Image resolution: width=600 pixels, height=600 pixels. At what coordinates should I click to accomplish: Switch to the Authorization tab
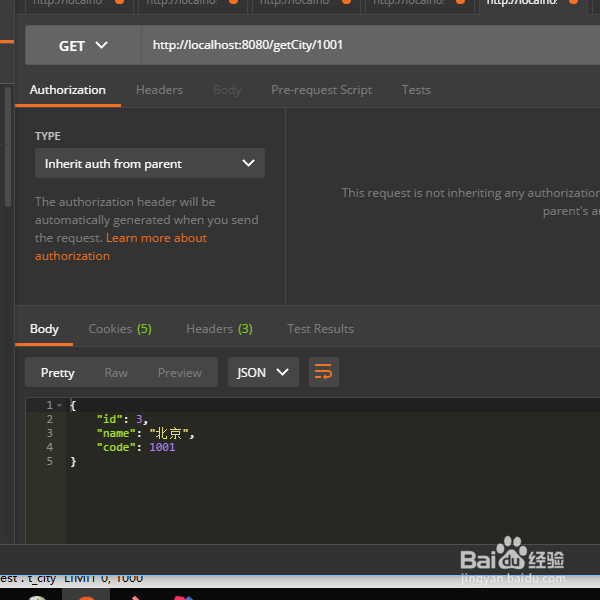pos(68,90)
